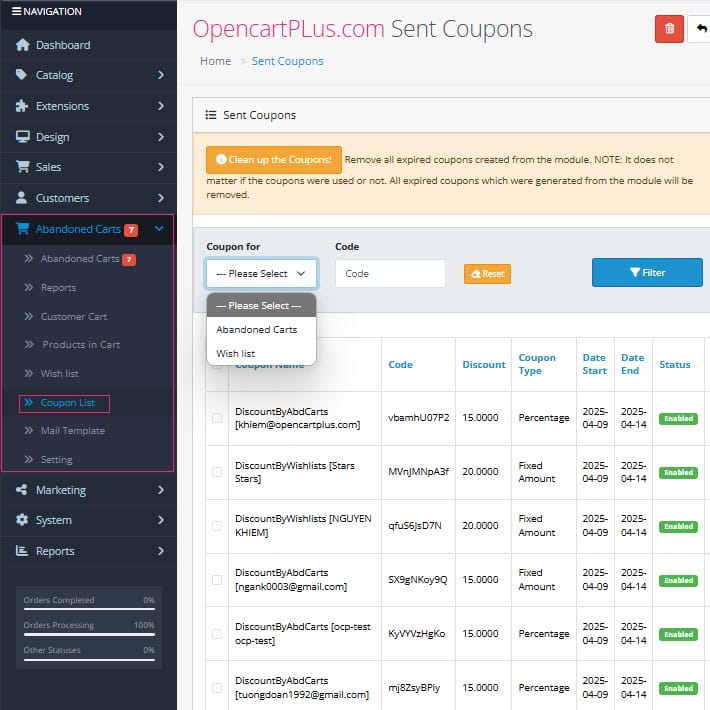
Task: Click the Sent Coupons list icon in panel header
Action: point(211,115)
